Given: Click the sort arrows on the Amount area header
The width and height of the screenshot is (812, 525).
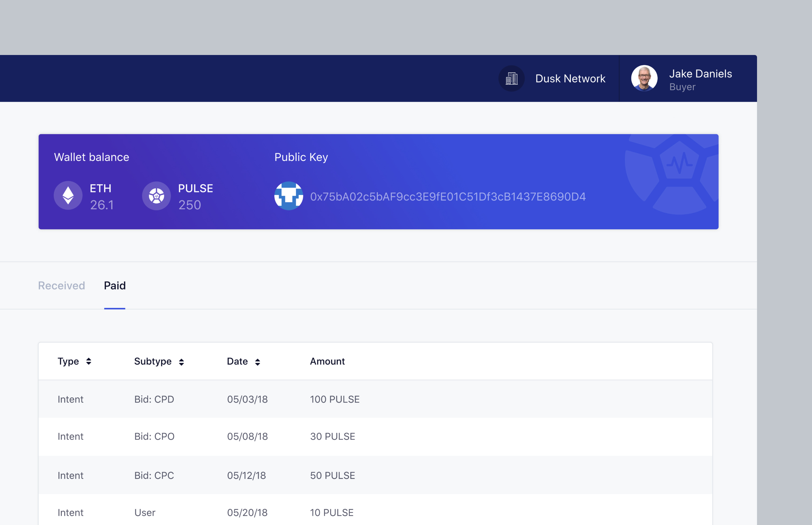Looking at the screenshot, I should coord(327,361).
